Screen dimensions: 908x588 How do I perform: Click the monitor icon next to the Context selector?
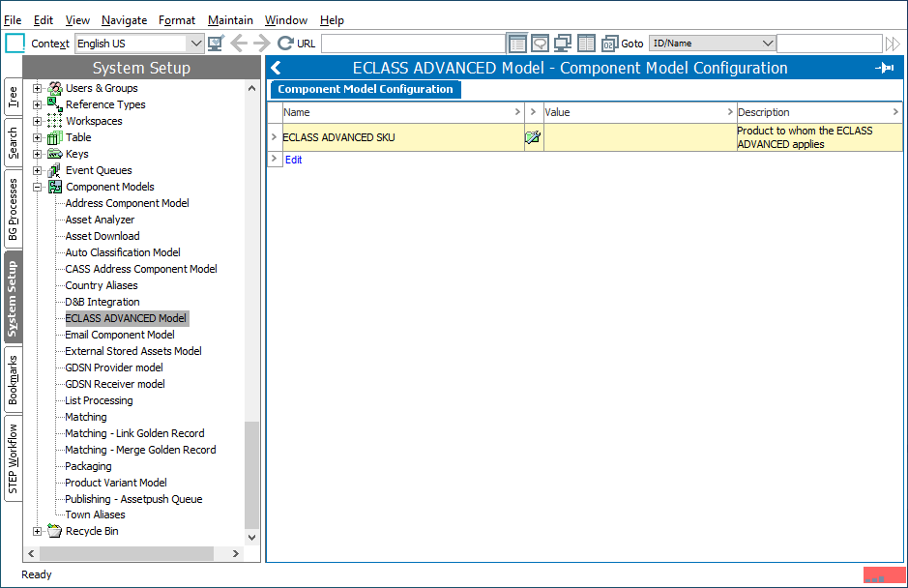tap(214, 43)
